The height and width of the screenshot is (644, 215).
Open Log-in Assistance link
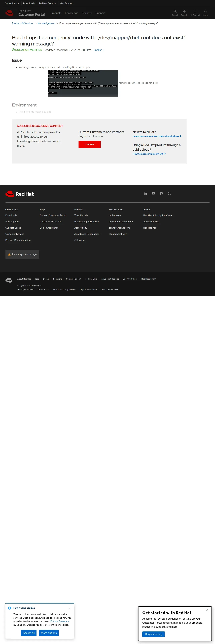[49, 228]
